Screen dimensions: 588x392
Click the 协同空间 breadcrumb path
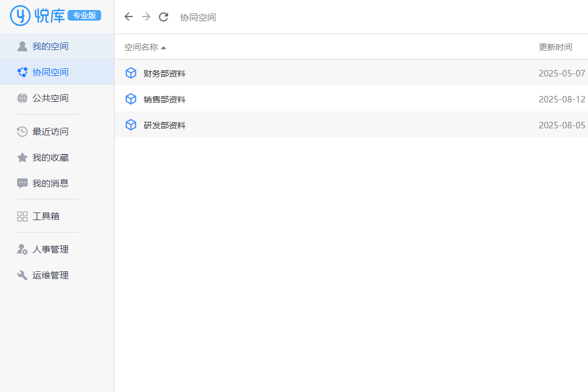198,18
